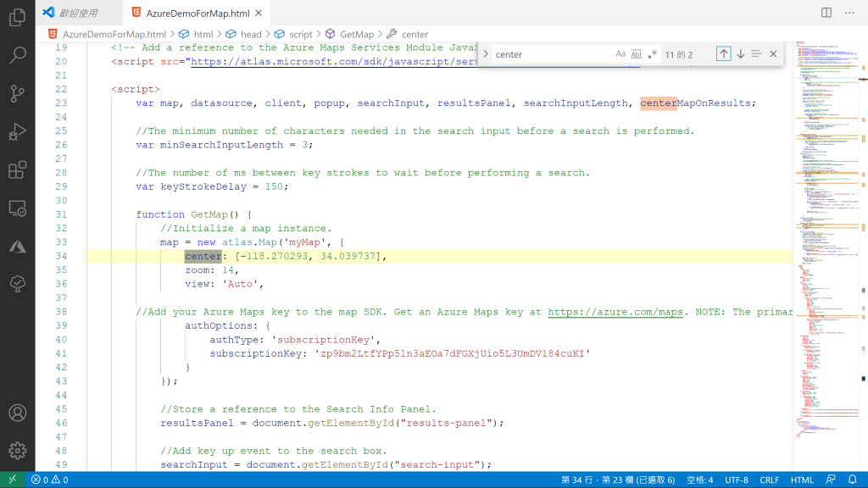This screenshot has width=868, height=488.
Task: Open Run and Debug view
Action: 17,131
